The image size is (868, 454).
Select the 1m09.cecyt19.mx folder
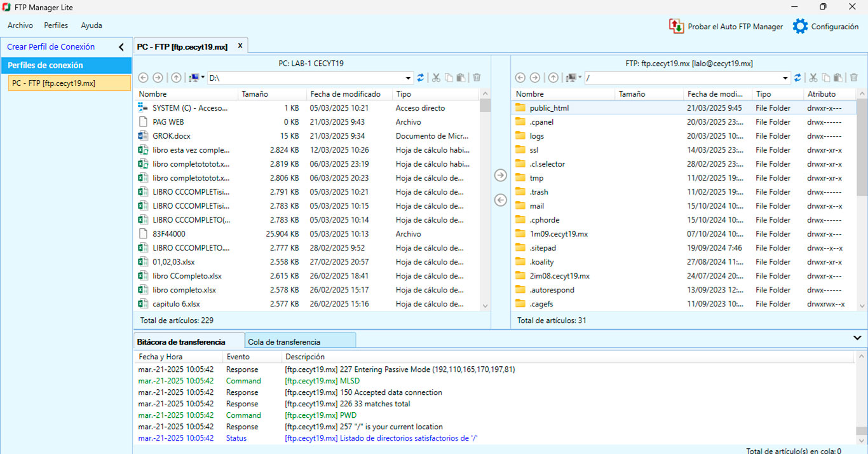coord(684,234)
